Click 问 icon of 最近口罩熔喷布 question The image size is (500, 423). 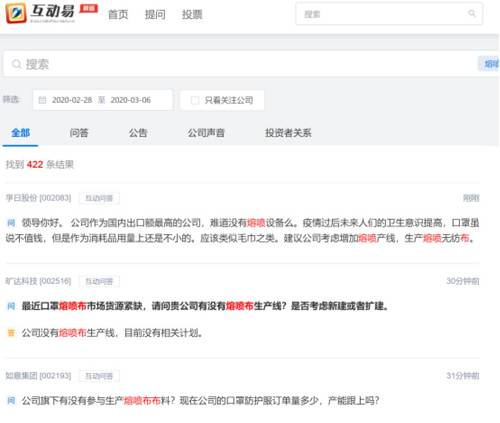pos(11,306)
